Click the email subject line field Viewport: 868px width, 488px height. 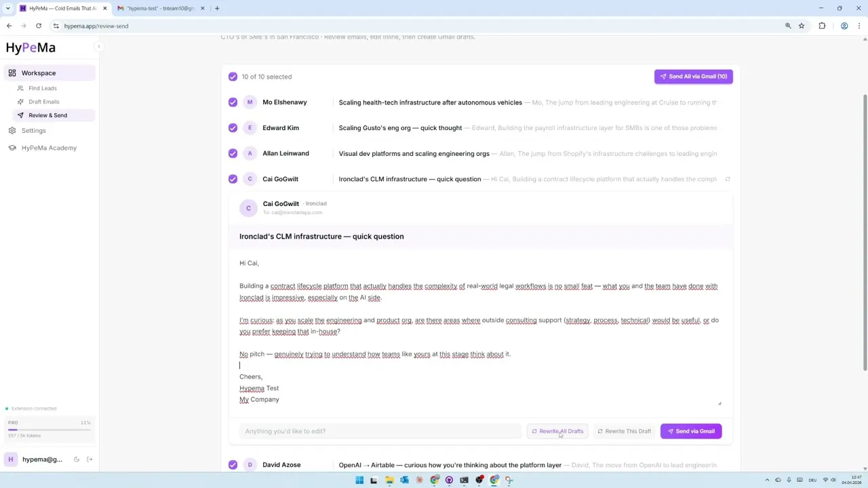pyautogui.click(x=480, y=237)
